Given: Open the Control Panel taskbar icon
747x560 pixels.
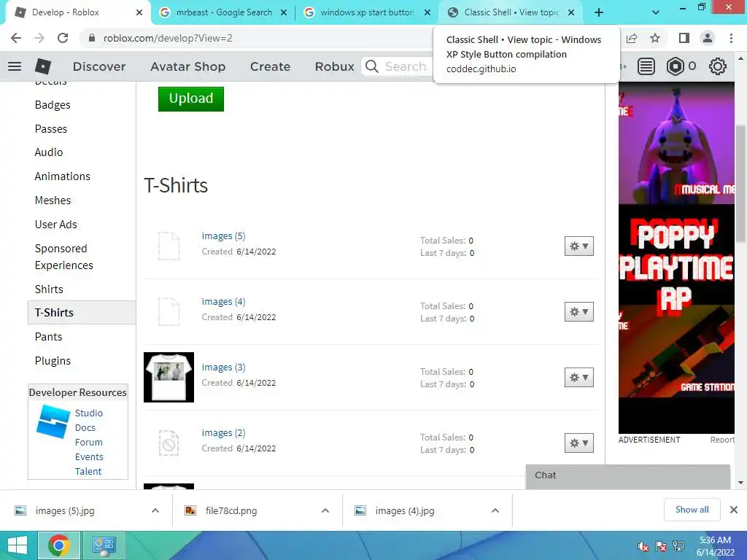Looking at the screenshot, I should (104, 545).
